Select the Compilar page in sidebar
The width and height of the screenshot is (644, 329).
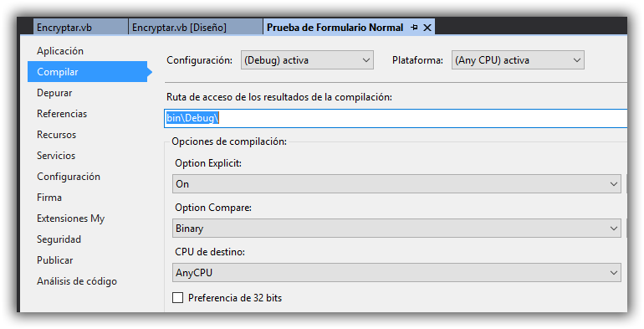tap(88, 72)
